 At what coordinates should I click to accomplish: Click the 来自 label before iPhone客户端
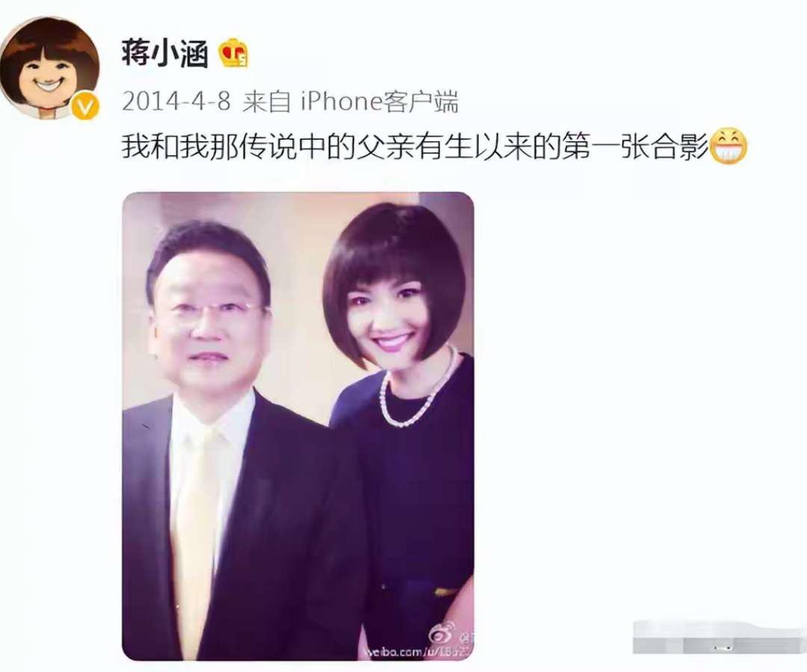(266, 102)
